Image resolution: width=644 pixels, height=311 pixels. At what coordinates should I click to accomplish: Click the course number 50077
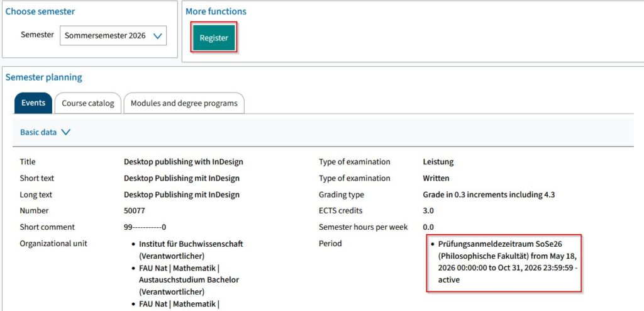[x=135, y=211]
